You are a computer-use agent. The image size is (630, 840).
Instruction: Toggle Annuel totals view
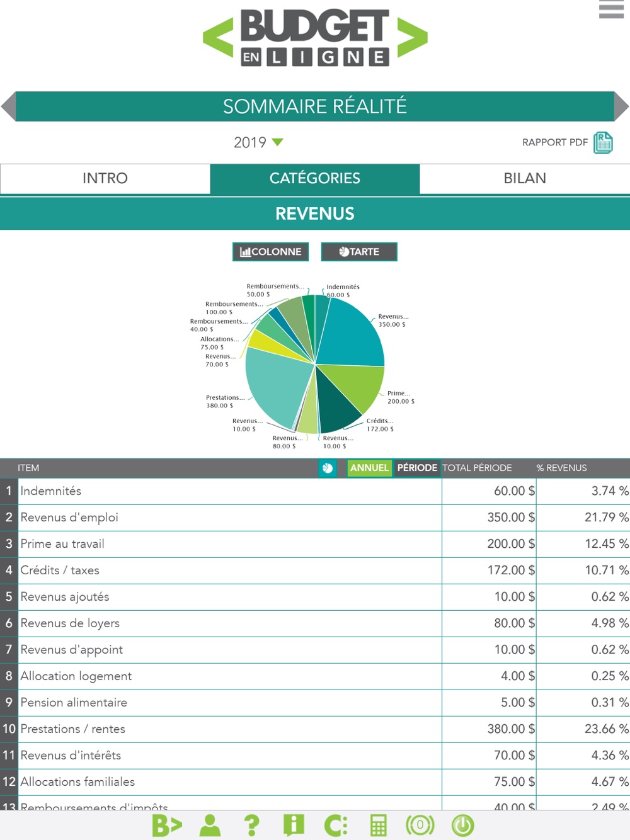tap(369, 468)
